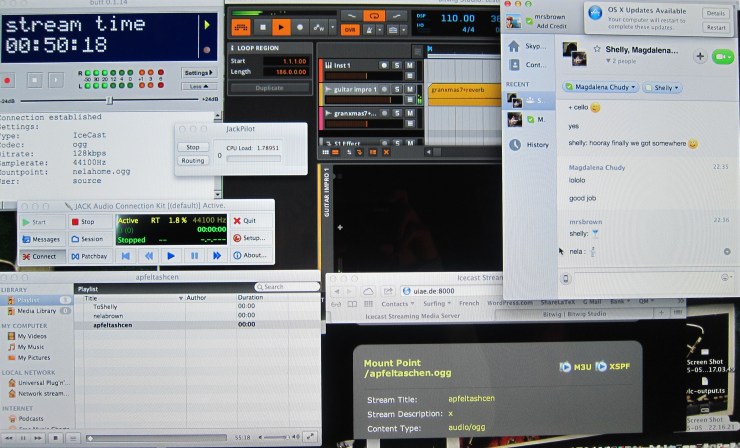The width and height of the screenshot is (740, 448).
Task: Open the Magdalena Chudy dropdown in Skype
Action: 601,87
